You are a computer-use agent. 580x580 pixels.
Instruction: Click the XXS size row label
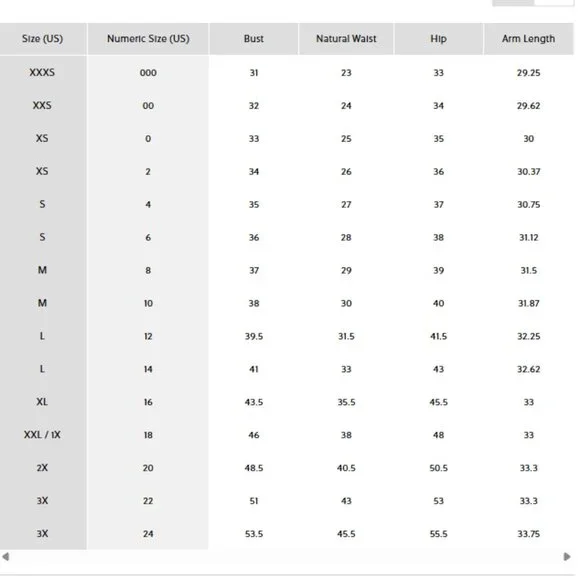tap(42, 105)
